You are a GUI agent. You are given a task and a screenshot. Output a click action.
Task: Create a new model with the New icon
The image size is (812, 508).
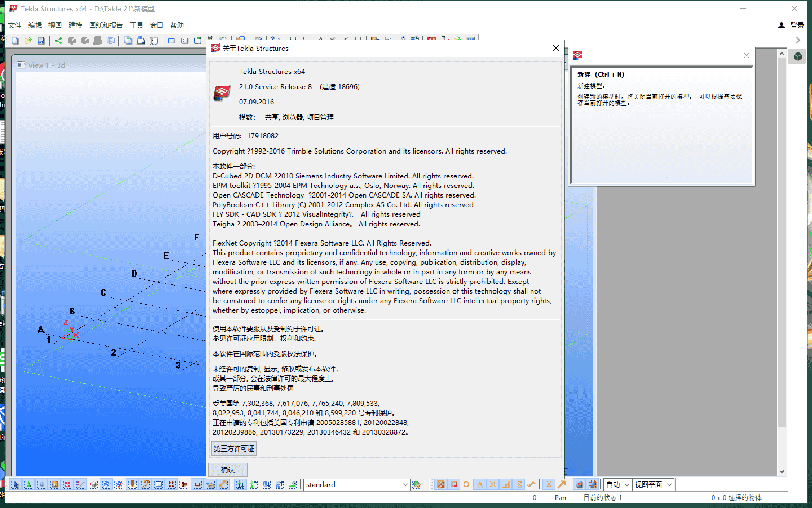click(x=15, y=40)
